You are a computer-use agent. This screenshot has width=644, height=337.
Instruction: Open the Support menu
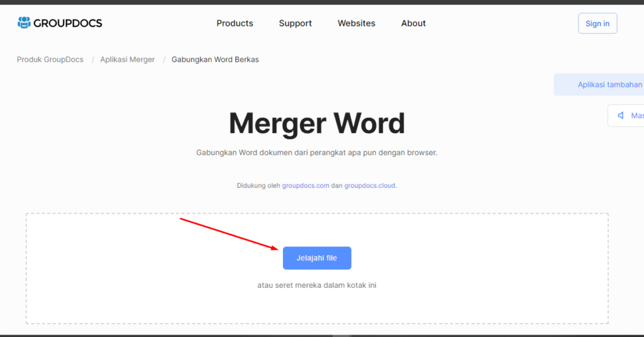coord(296,23)
